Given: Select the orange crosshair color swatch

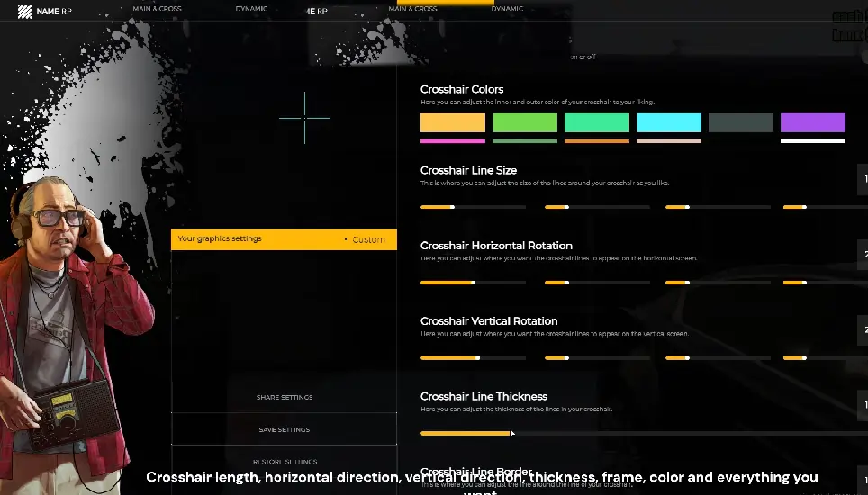Looking at the screenshot, I should pos(453,122).
